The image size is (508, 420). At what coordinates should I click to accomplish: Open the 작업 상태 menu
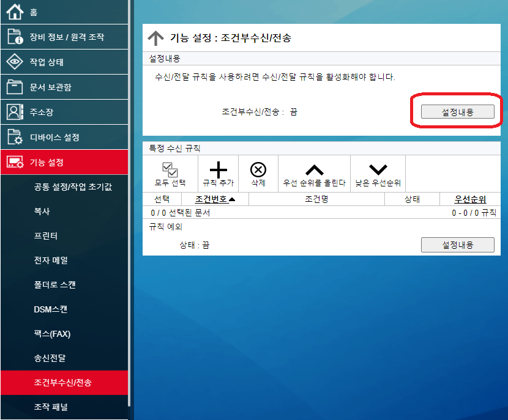point(64,62)
